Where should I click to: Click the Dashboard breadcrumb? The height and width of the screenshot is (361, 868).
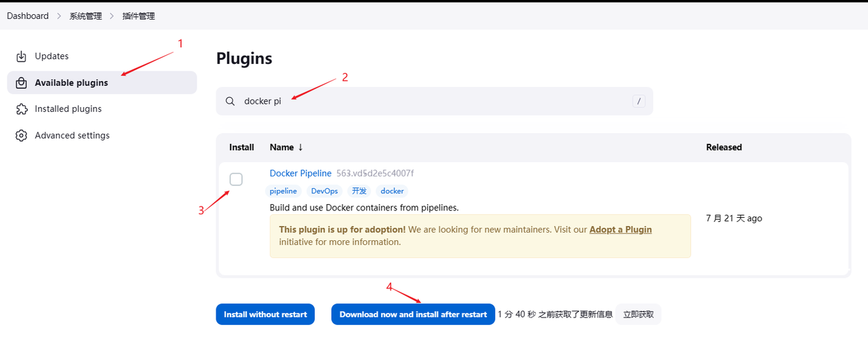[x=28, y=16]
